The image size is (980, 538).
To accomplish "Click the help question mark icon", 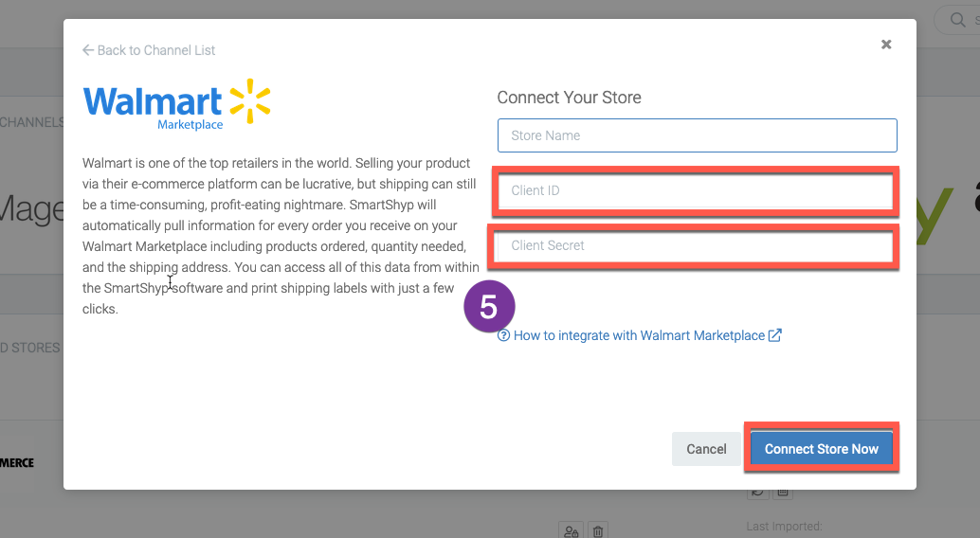I will pyautogui.click(x=504, y=335).
